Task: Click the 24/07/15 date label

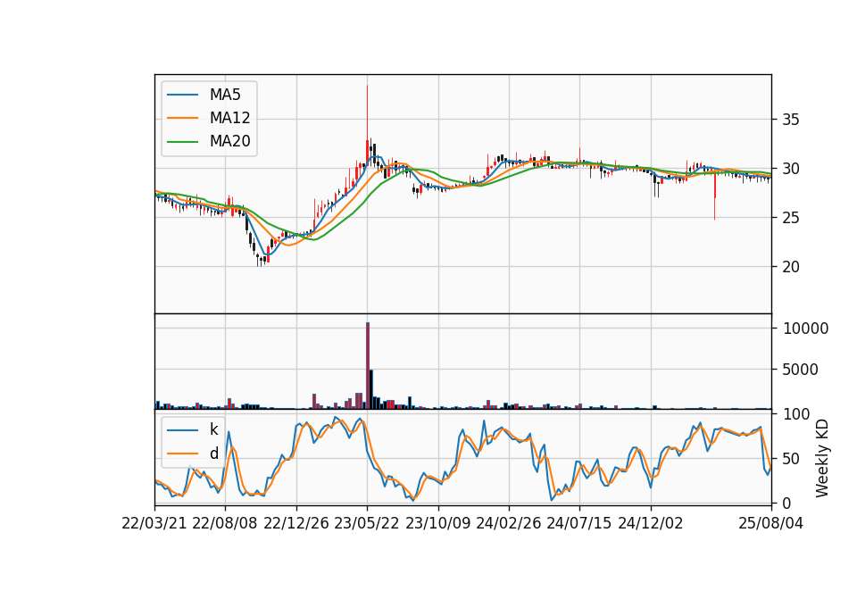Action: click(x=579, y=523)
